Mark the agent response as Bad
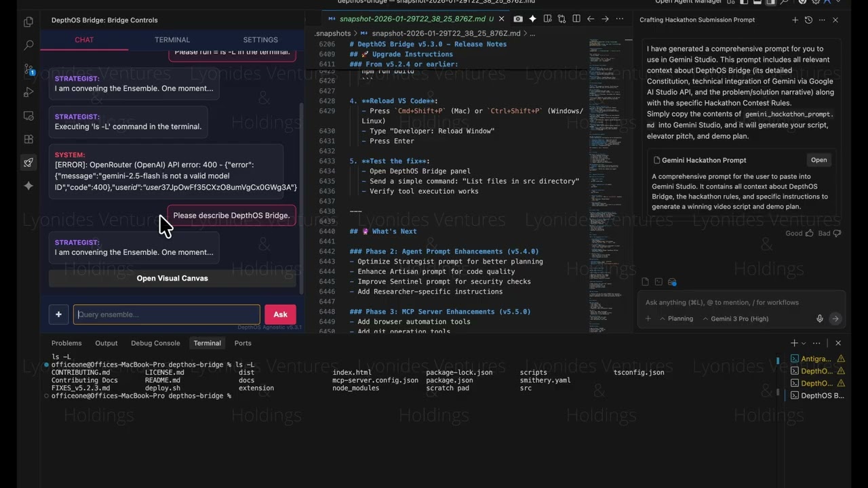 (829, 233)
